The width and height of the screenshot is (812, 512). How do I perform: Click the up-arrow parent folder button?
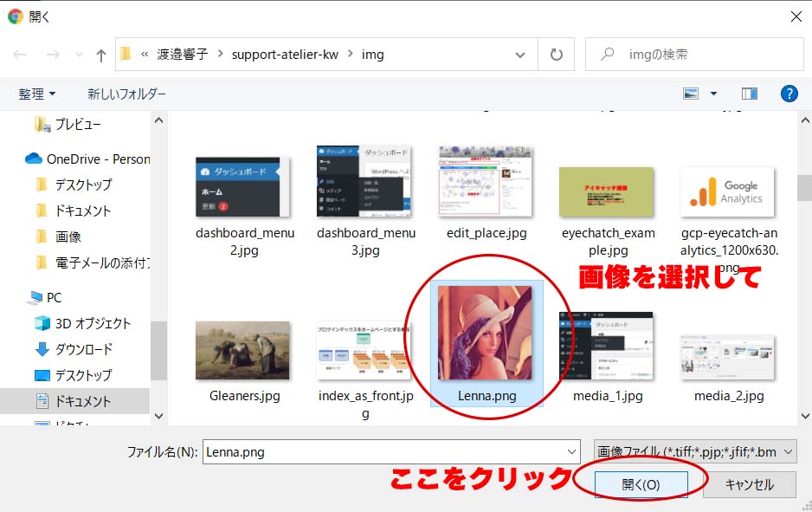[x=101, y=55]
